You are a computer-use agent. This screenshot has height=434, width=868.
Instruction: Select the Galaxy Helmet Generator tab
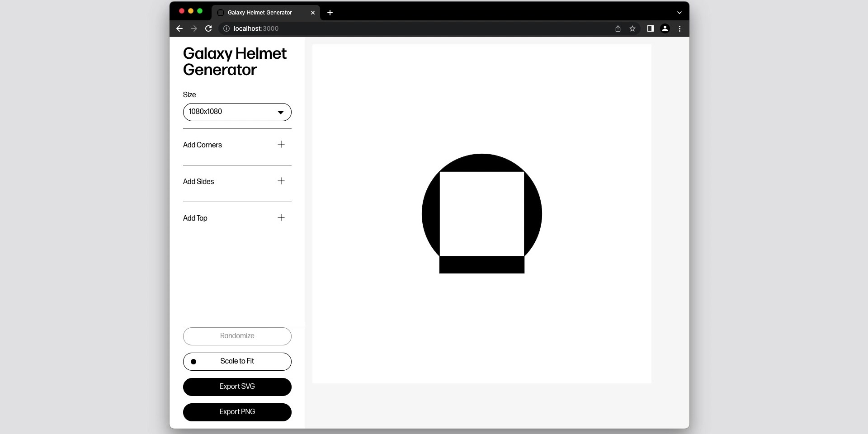(259, 13)
